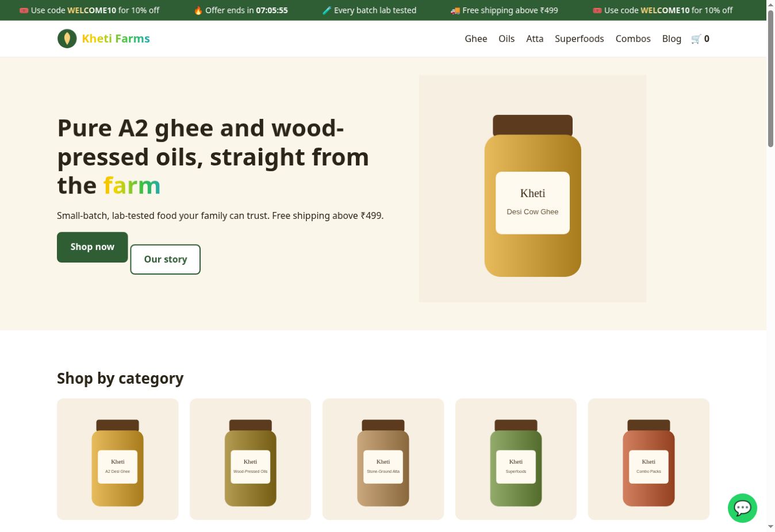Open the Wood-Pressed Oils category card
The height and width of the screenshot is (532, 775).
pyautogui.click(x=251, y=459)
